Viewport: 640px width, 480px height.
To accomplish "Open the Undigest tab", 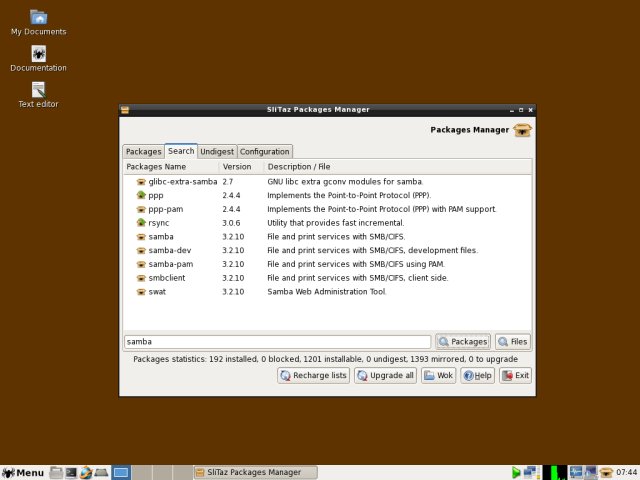I will point(217,151).
